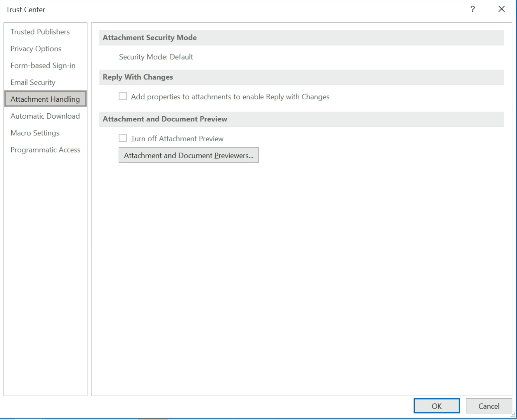This screenshot has height=420, width=517.
Task: Check Turn off Attachment Preview
Action: coord(123,138)
